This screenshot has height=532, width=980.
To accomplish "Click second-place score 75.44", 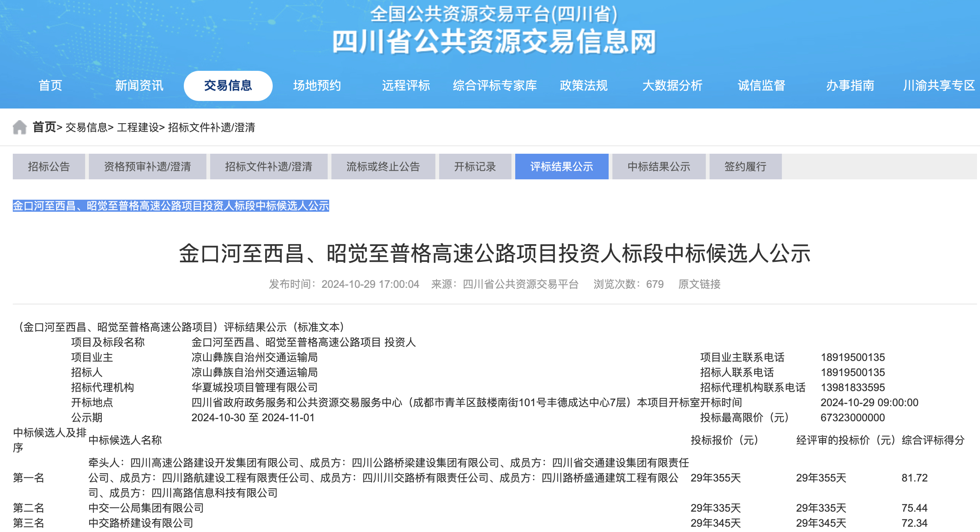I will point(914,508).
